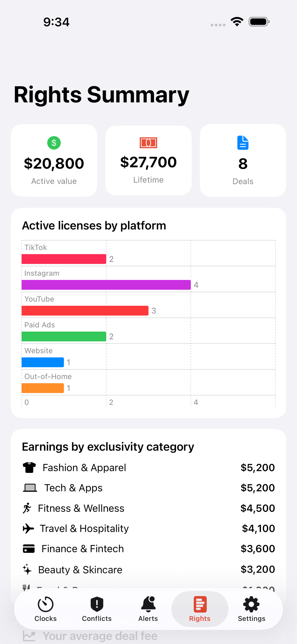The width and height of the screenshot is (297, 644).
Task: Tap the credit card Finance & Fintech icon
Action: 29,549
